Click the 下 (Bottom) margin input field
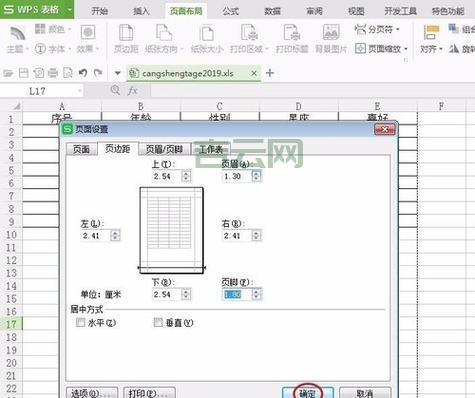Screen dimensions: 475x398 [x=167, y=294]
